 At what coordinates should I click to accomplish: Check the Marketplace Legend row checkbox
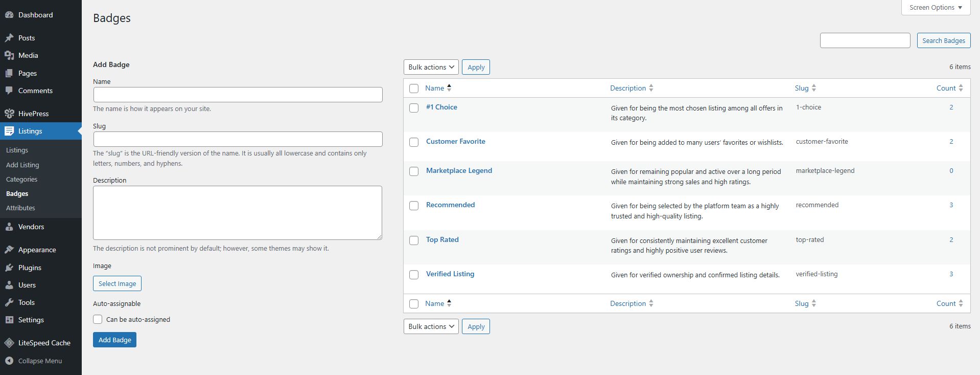click(x=414, y=171)
